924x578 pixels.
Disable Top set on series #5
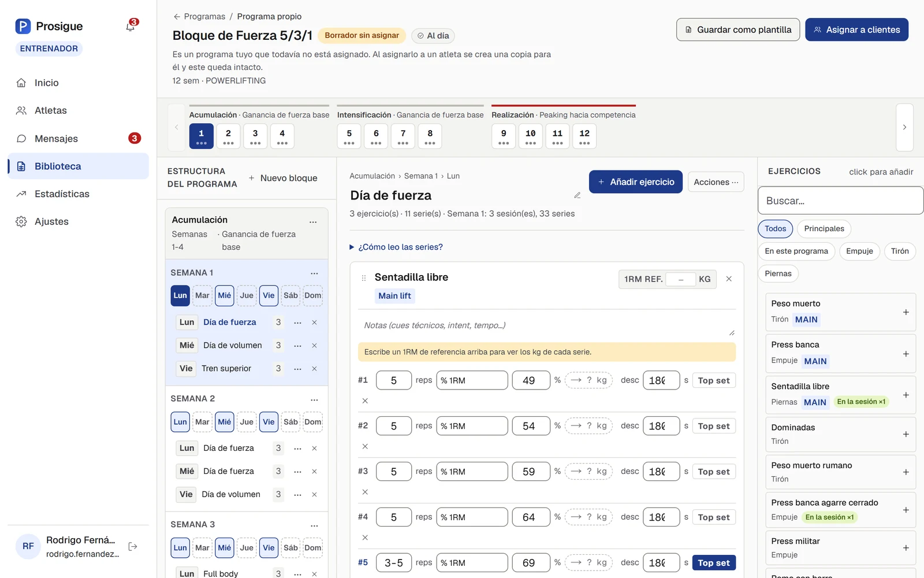pyautogui.click(x=714, y=563)
